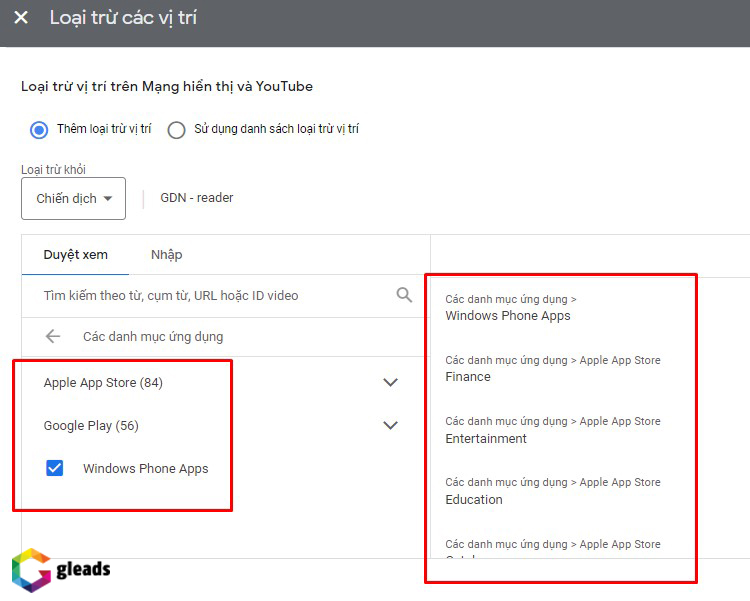Go back using the left arrow icon
The width and height of the screenshot is (750, 601).
pos(53,337)
